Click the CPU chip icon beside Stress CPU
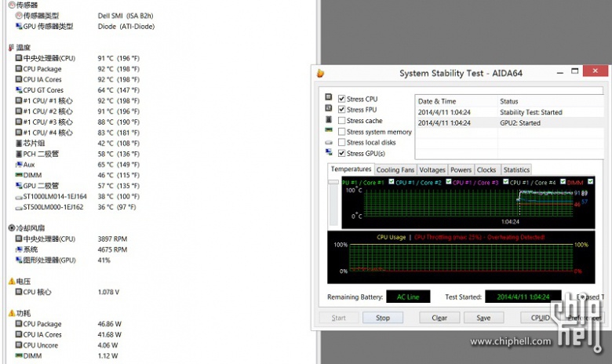612x364 pixels. (x=329, y=99)
